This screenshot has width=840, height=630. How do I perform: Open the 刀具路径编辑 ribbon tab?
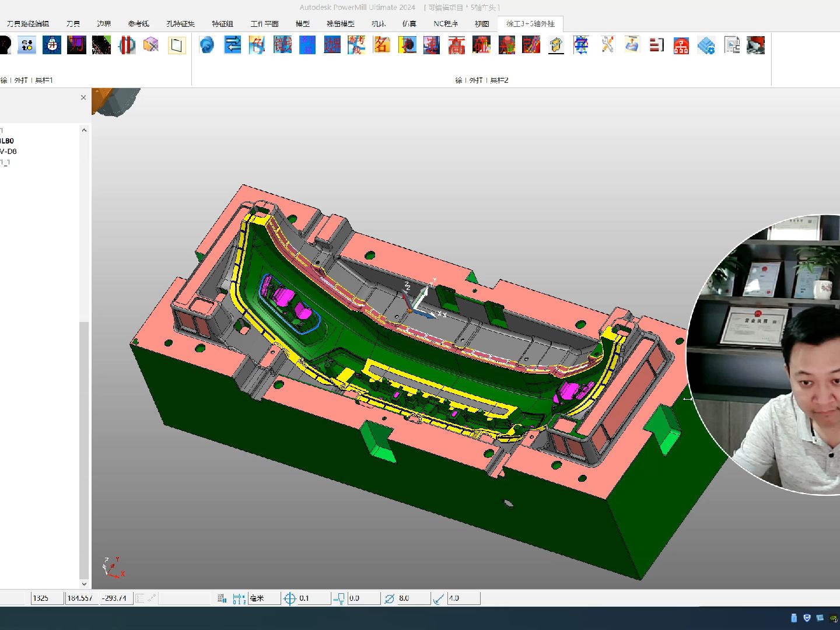click(x=28, y=24)
